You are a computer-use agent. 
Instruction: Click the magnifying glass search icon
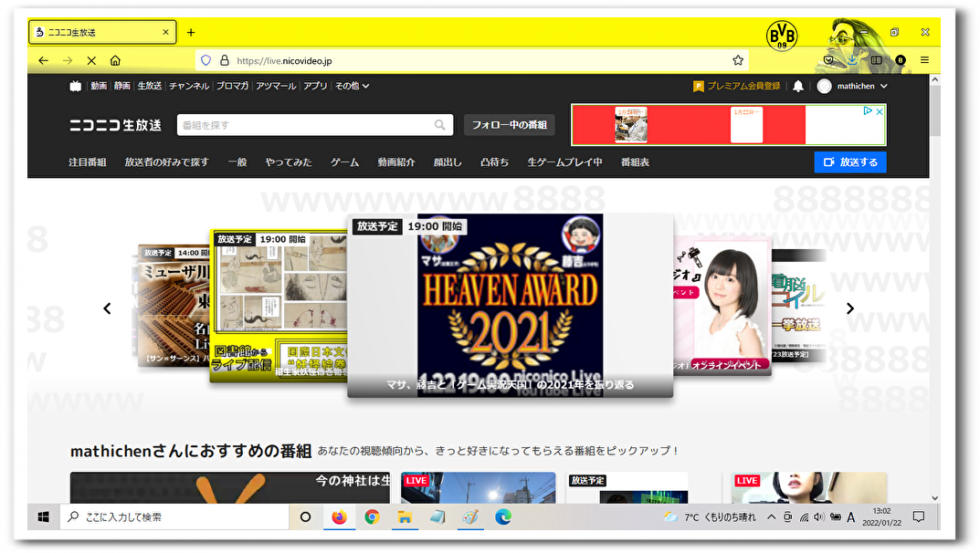coord(439,124)
